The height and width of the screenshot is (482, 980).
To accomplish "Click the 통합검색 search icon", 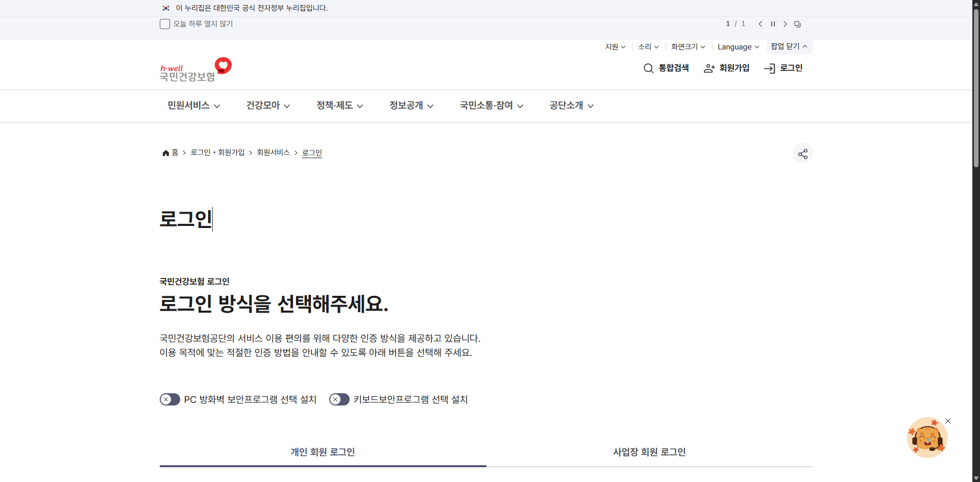I will [x=648, y=67].
